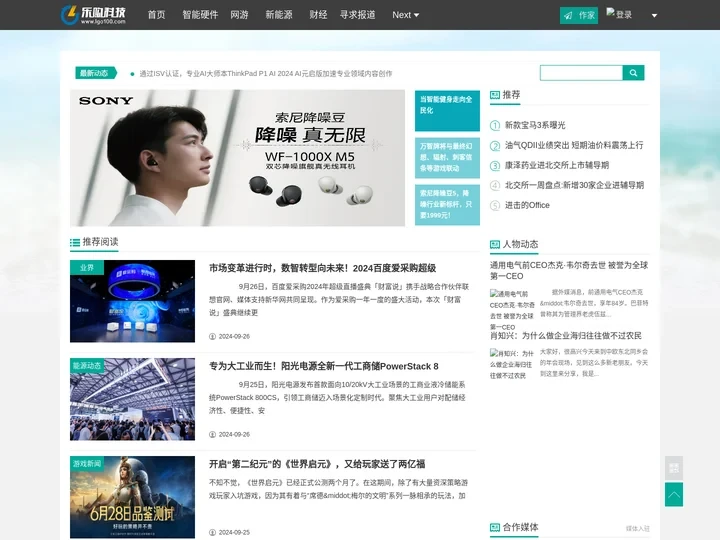Open the 首页 menu item
720x540 pixels.
point(156,15)
